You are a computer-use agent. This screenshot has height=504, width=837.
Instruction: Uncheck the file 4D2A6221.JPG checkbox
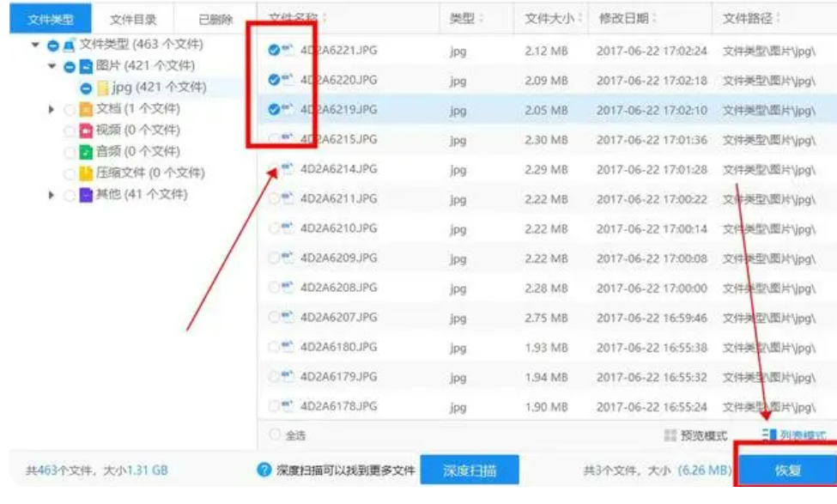(x=274, y=51)
